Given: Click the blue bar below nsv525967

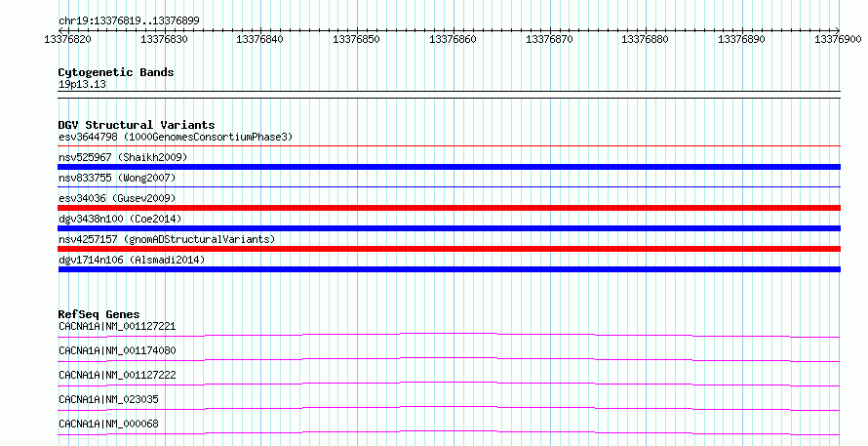Looking at the screenshot, I should 449,167.
